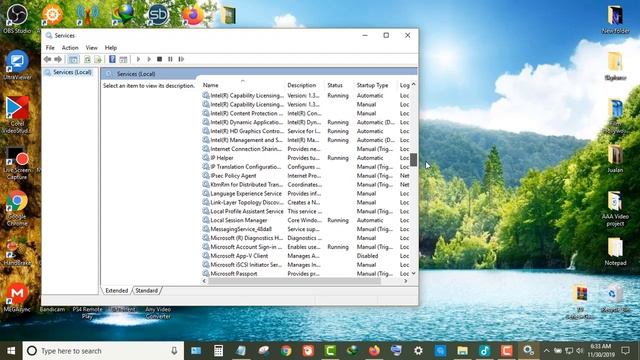
Task: Click the Pause Service icon
Action: click(170, 59)
